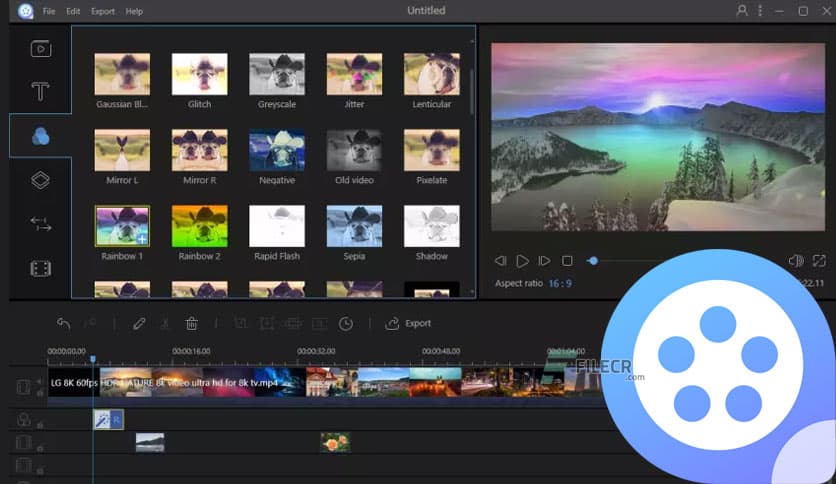Select the Shadow filter thumbnail
The height and width of the screenshot is (484, 836).
[432, 226]
